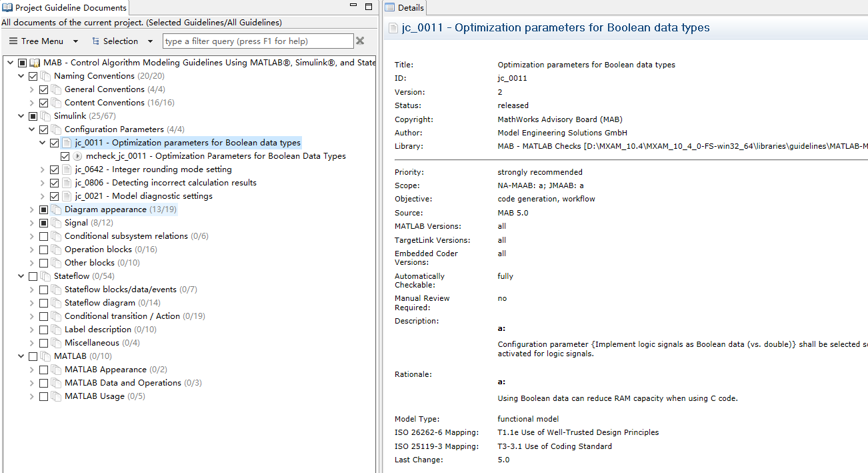Collapse the MAB root guideline node

coord(10,63)
